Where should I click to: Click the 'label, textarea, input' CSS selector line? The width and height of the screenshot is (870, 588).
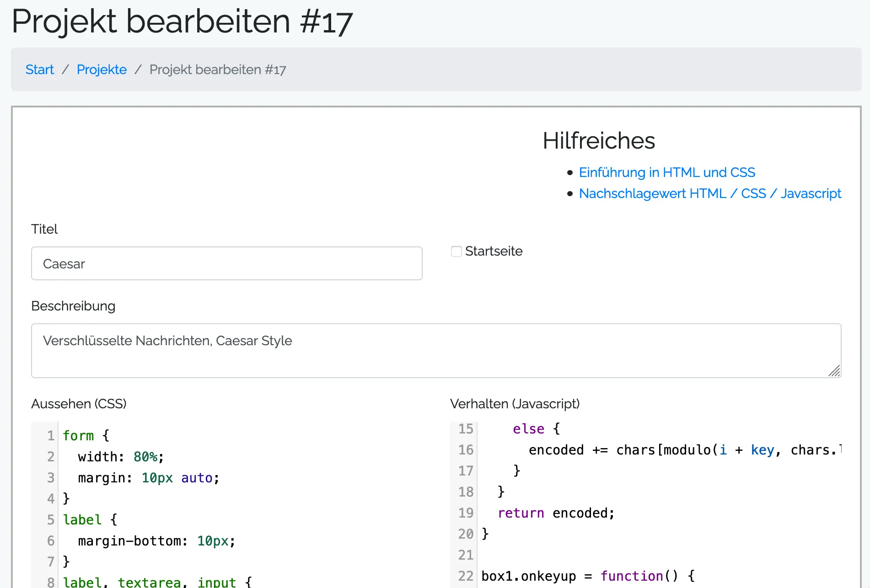[x=157, y=582]
